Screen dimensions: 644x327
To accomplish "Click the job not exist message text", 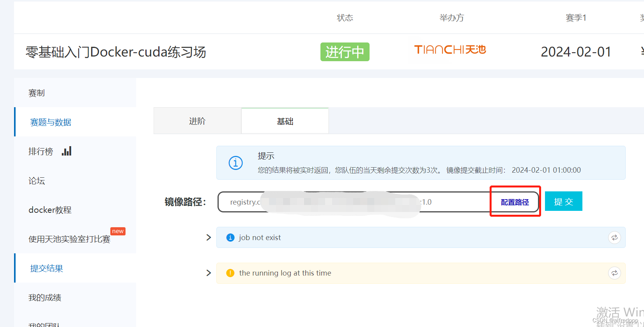I will click(260, 237).
